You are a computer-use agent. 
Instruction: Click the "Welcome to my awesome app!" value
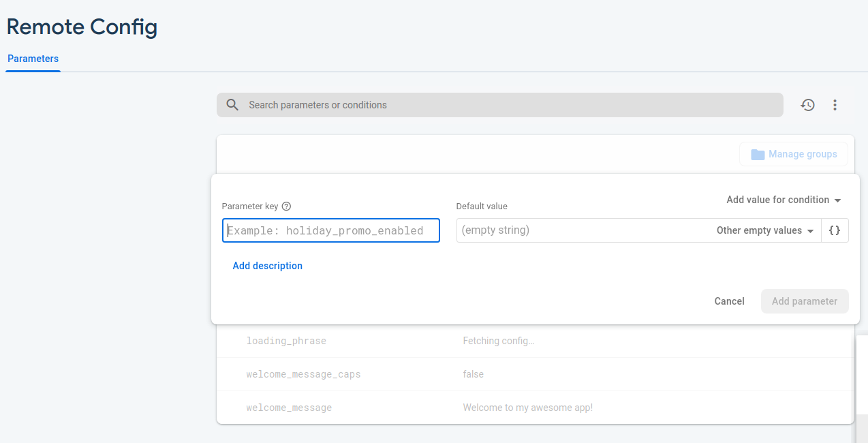(527, 408)
